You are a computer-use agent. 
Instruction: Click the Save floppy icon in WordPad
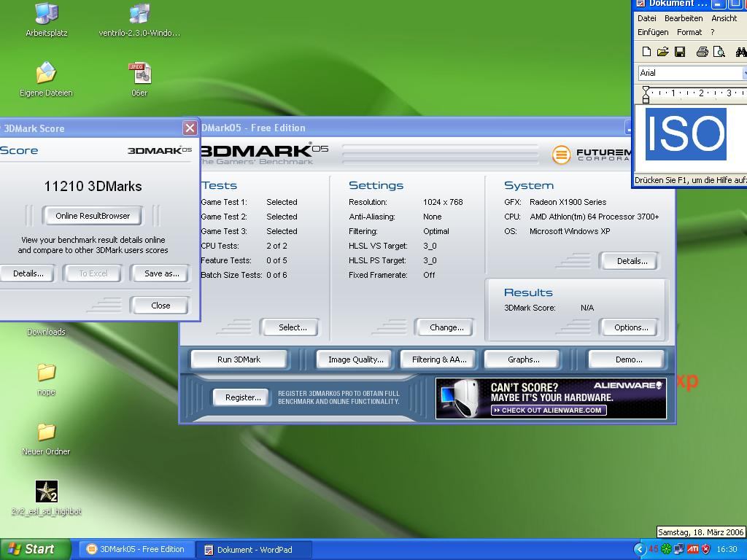click(680, 52)
